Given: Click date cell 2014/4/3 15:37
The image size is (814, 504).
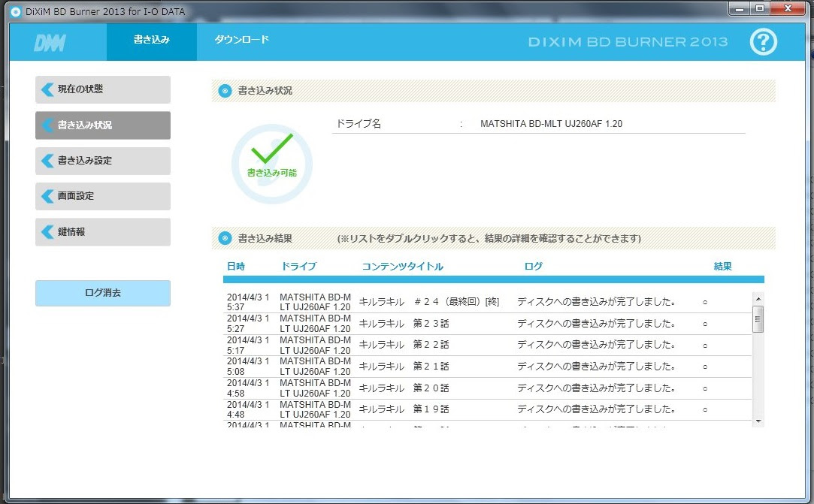Looking at the screenshot, I should (x=248, y=302).
